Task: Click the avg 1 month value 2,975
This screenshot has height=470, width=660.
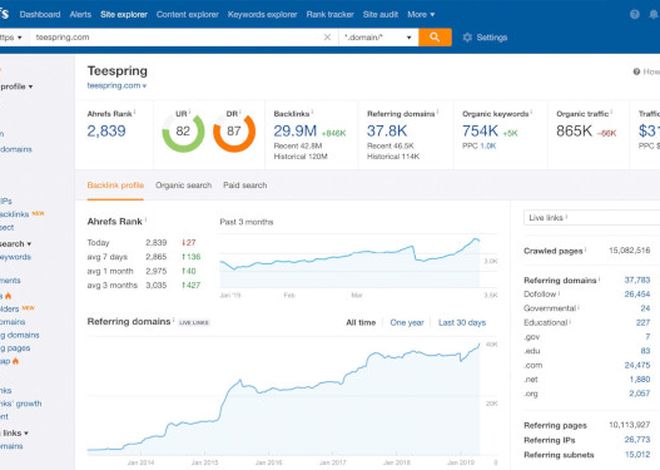Action: click(156, 271)
